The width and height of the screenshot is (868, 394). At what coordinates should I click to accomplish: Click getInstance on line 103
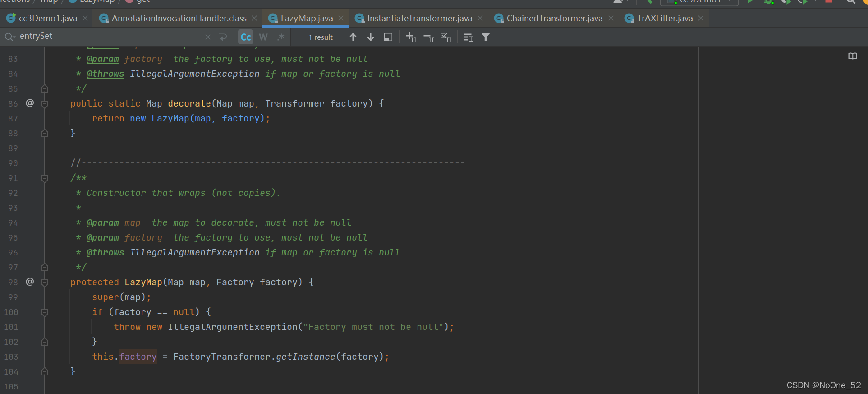306,357
